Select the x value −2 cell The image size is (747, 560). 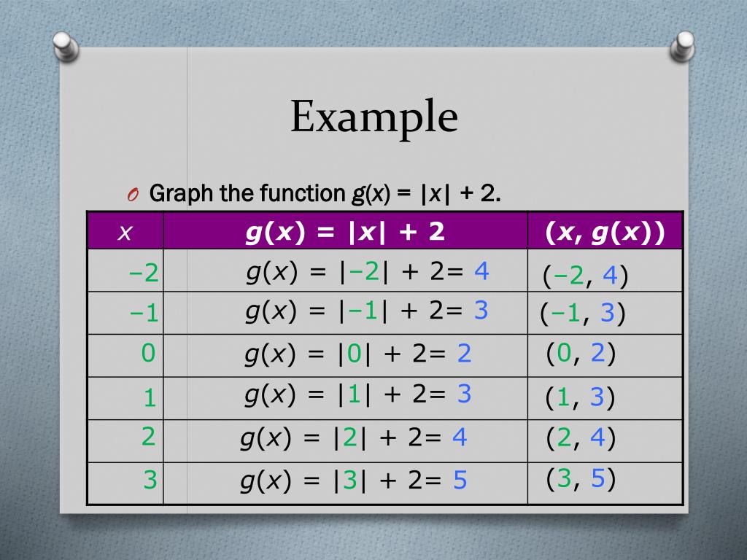tap(125, 271)
